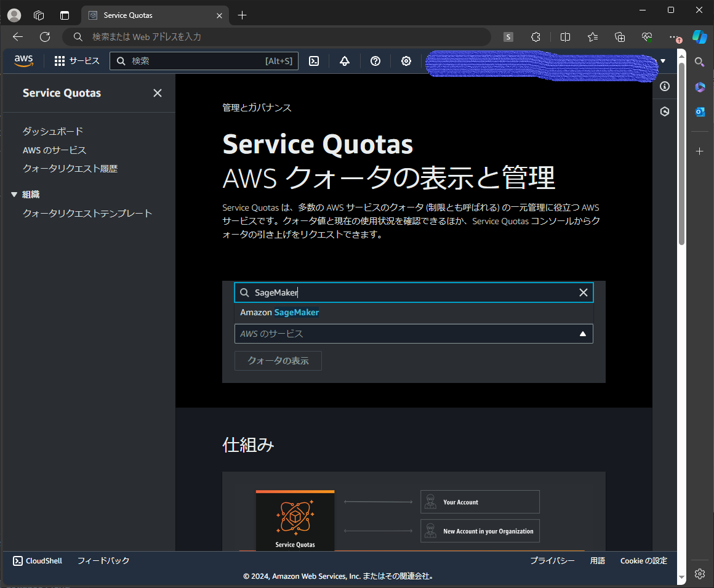Focus the AWS top search field
The height and width of the screenshot is (588, 714).
tap(204, 61)
